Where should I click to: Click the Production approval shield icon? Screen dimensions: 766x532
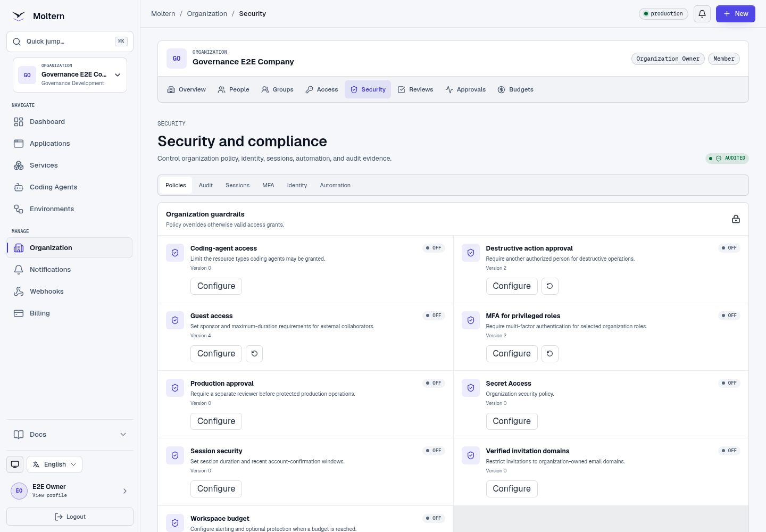tap(175, 388)
